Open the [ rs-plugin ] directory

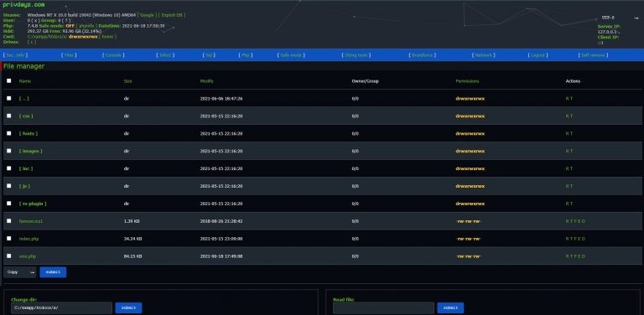[33, 204]
